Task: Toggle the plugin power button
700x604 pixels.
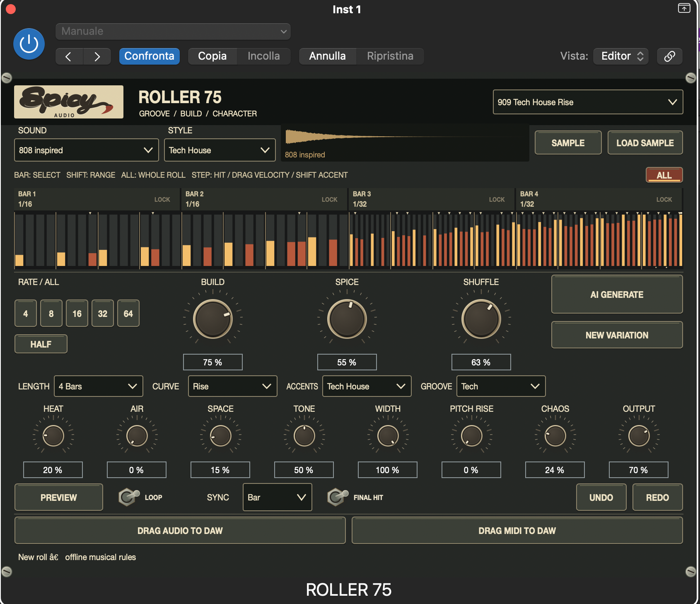Action: click(29, 44)
